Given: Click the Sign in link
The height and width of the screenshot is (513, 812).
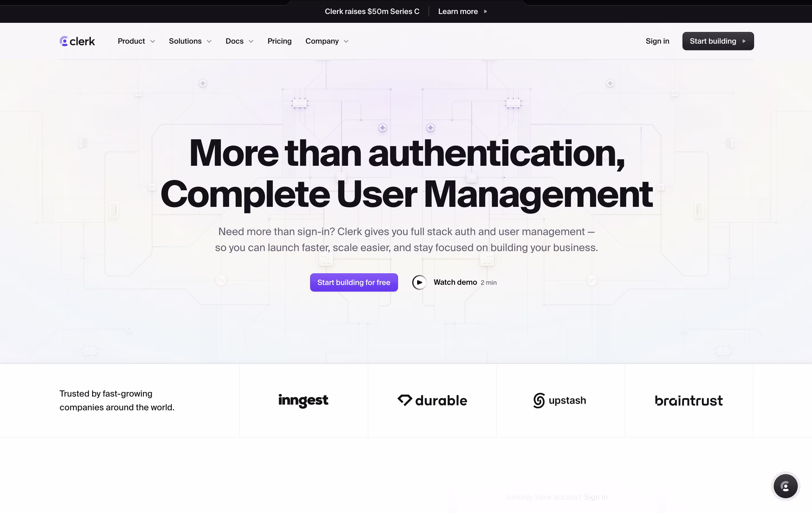Looking at the screenshot, I should (657, 41).
